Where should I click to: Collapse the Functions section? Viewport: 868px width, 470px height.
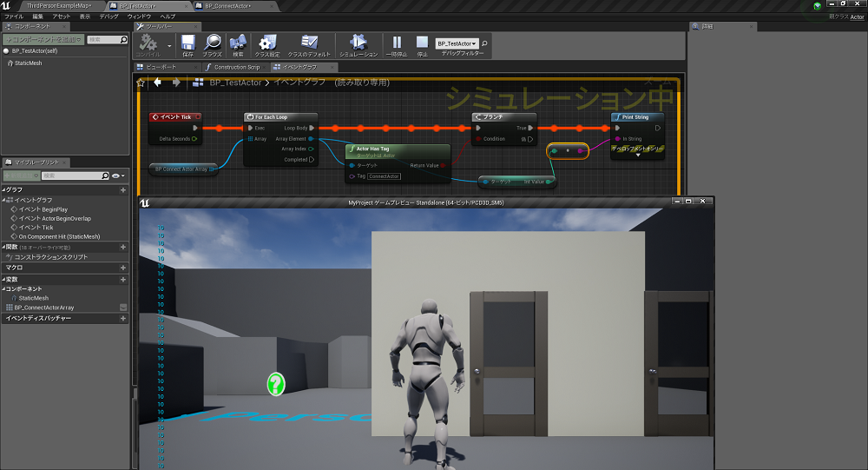coord(3,248)
